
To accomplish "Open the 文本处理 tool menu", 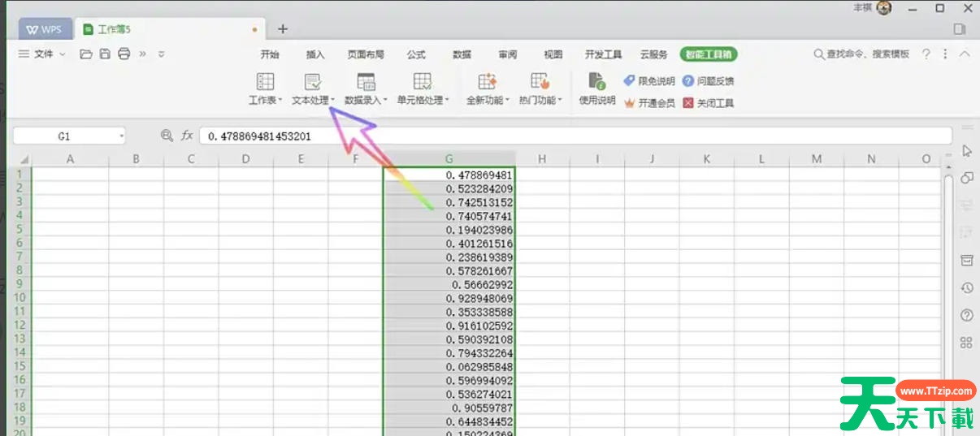I will tap(313, 90).
